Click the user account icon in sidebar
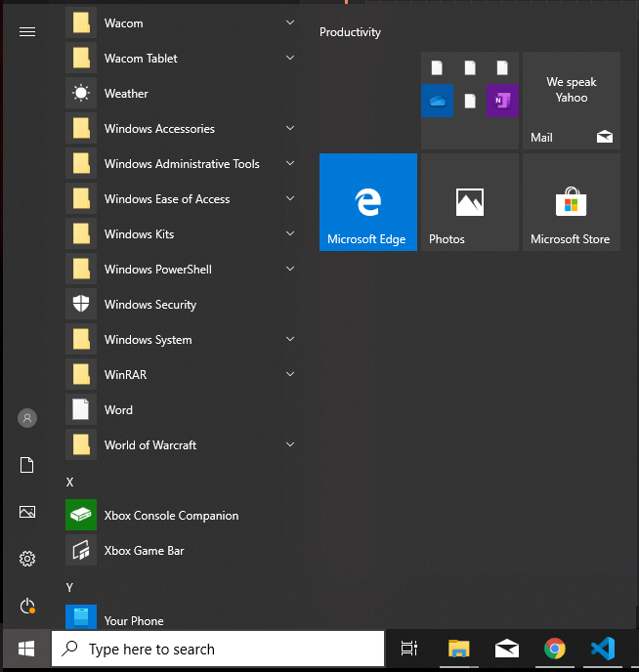The width and height of the screenshot is (639, 672). click(x=27, y=418)
